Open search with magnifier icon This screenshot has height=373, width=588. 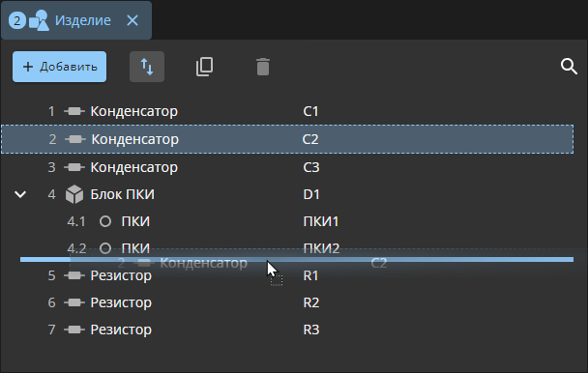point(569,67)
